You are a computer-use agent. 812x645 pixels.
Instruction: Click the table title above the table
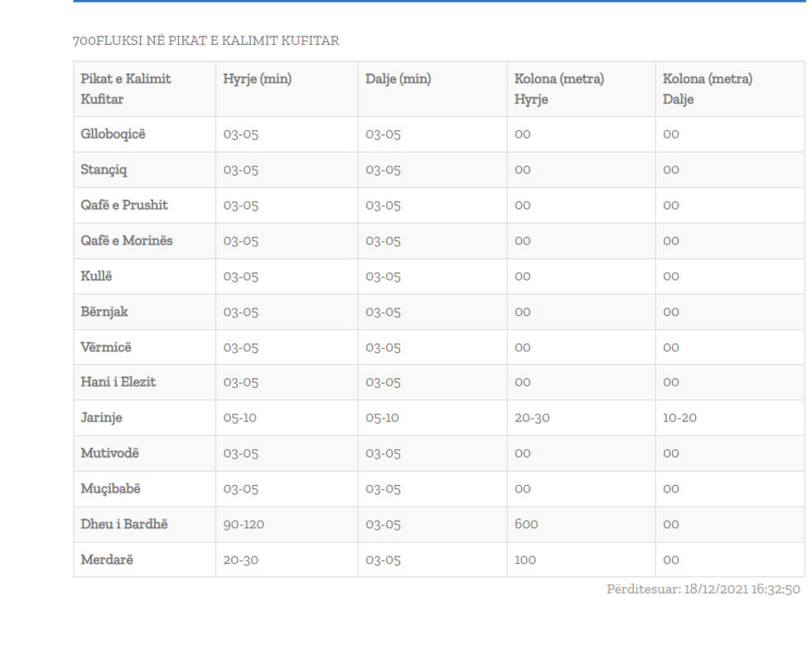pyautogui.click(x=205, y=41)
